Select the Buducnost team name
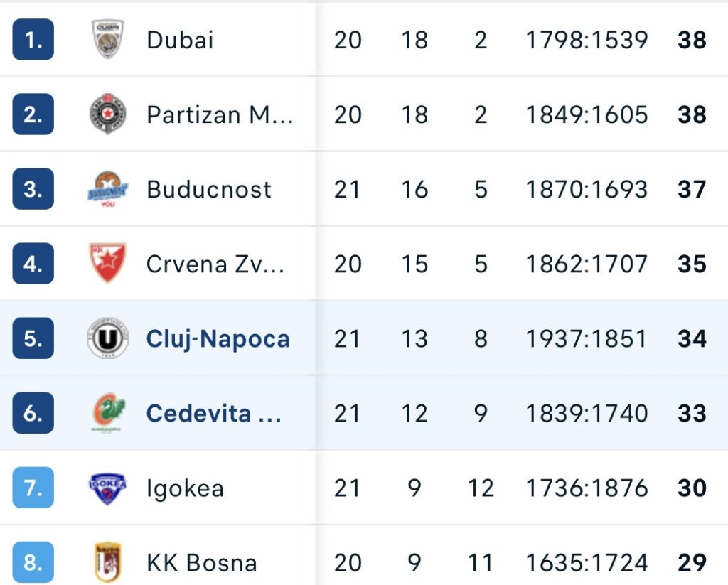 click(209, 189)
